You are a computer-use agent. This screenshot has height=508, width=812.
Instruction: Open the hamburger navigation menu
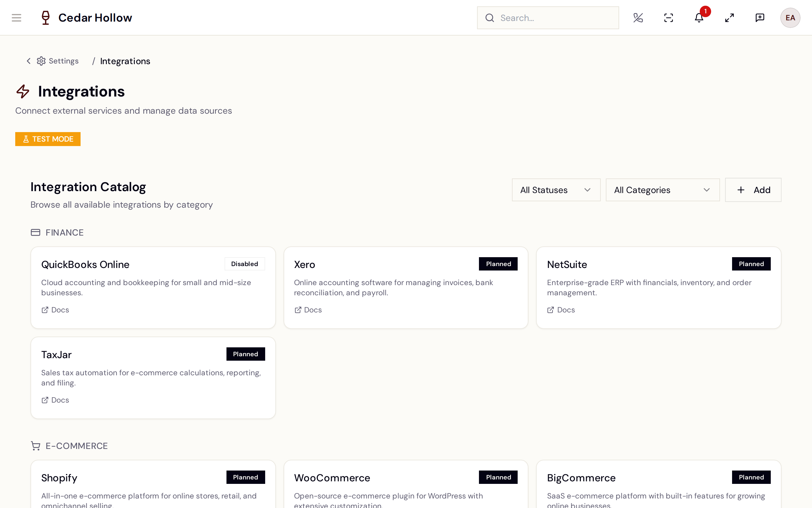(16, 18)
